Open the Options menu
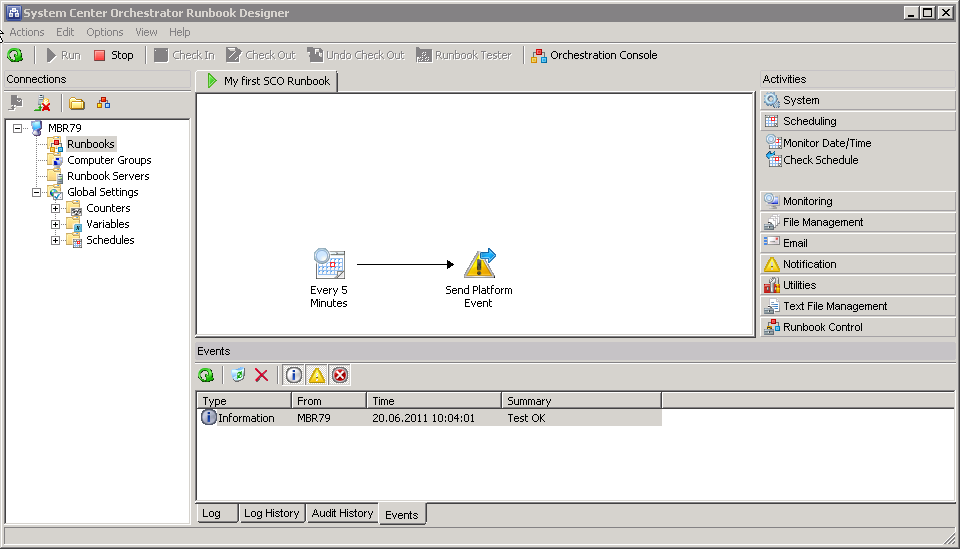The height and width of the screenshot is (549, 960). point(104,32)
